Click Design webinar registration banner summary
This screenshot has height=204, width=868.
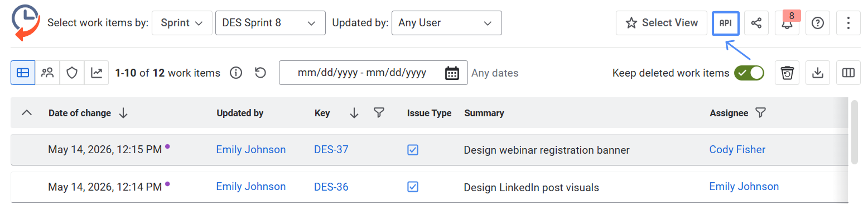pyautogui.click(x=547, y=150)
